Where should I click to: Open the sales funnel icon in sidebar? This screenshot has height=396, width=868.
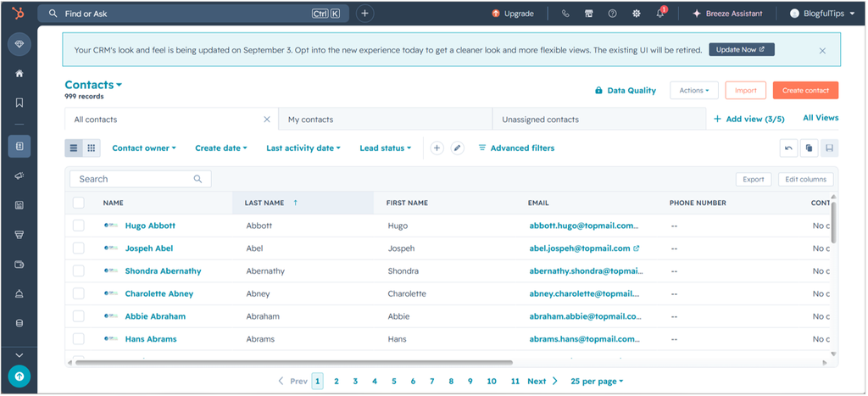pos(19,235)
